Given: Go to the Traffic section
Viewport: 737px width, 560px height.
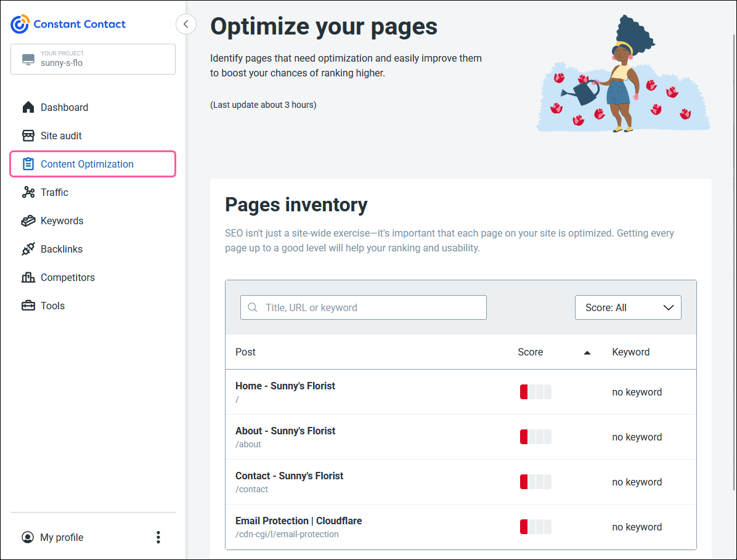Looking at the screenshot, I should [x=92, y=192].
